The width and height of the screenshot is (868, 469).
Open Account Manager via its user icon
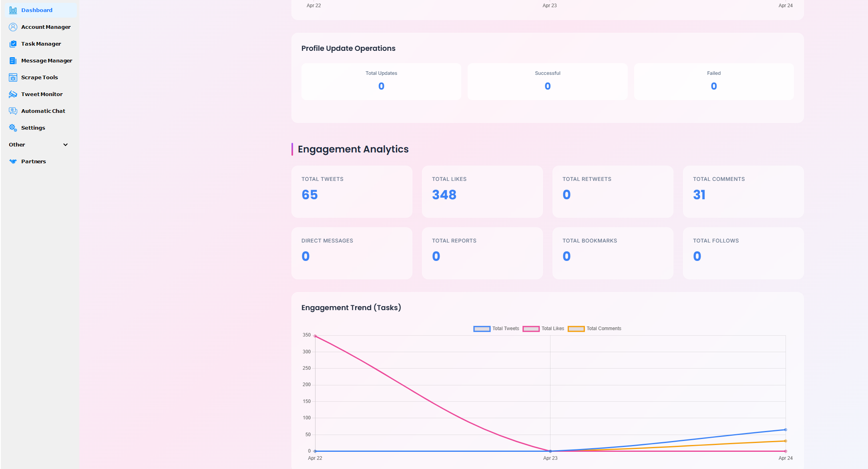13,27
